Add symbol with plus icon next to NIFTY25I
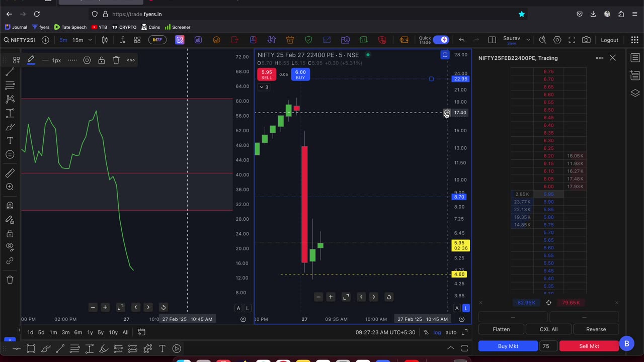This screenshot has width=644, height=362. [x=45, y=40]
